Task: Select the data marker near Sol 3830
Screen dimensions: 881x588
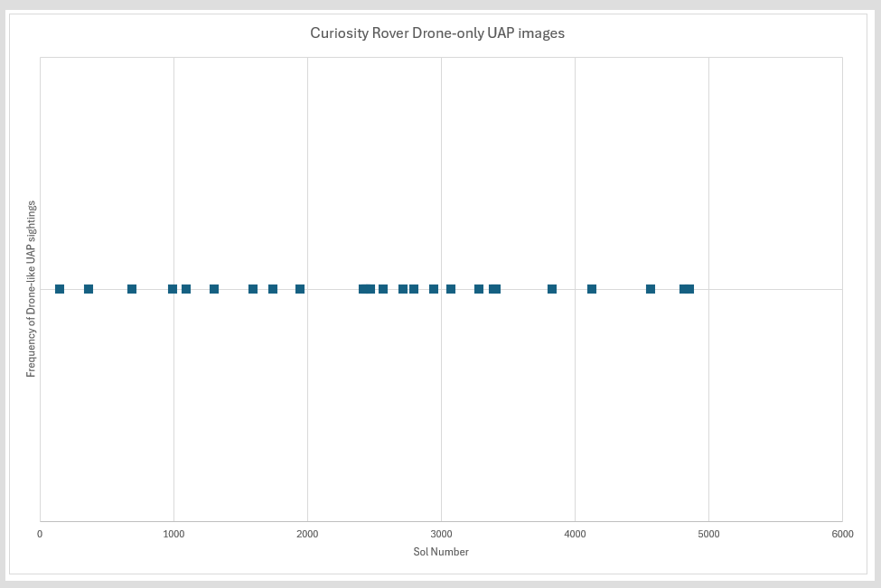Action: pyautogui.click(x=552, y=289)
